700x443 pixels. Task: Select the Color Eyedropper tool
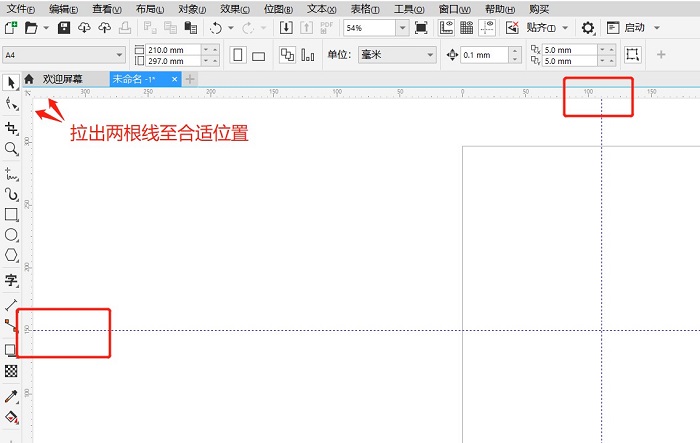11,396
